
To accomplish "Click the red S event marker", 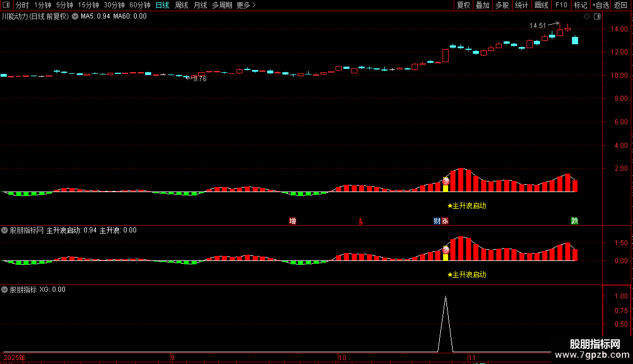I will tap(361, 222).
